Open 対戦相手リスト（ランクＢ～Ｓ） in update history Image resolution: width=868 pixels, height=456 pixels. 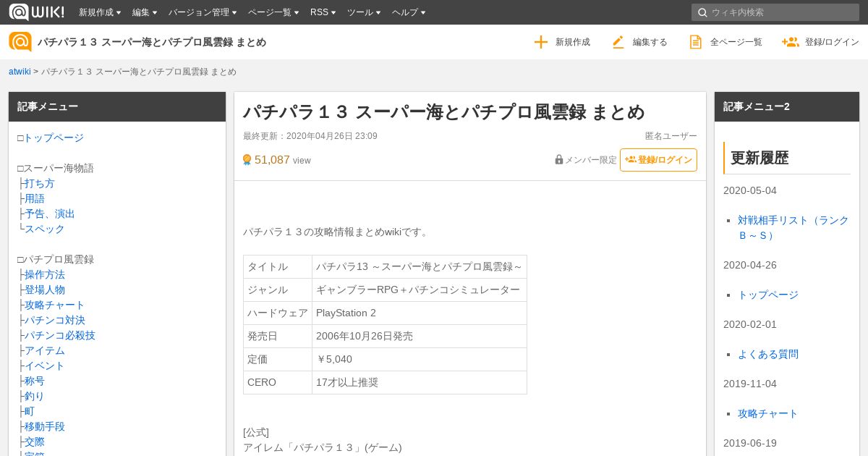pyautogui.click(x=793, y=227)
